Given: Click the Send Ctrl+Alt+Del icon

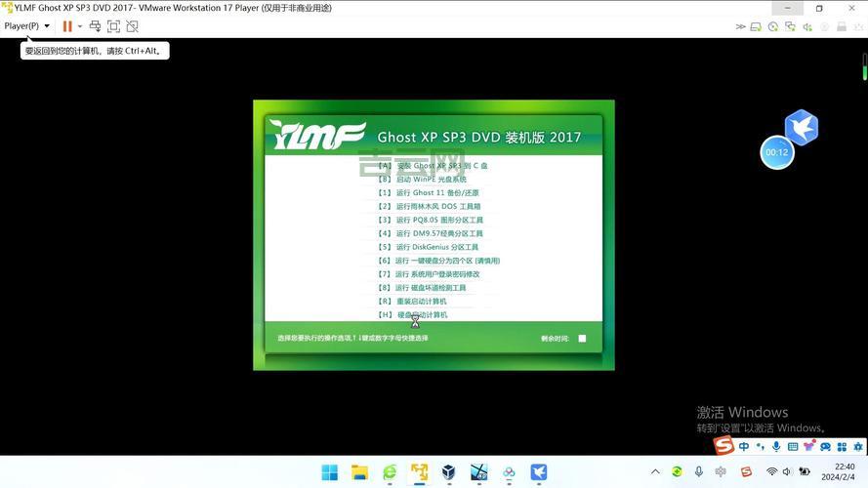Looking at the screenshot, I should [95, 26].
